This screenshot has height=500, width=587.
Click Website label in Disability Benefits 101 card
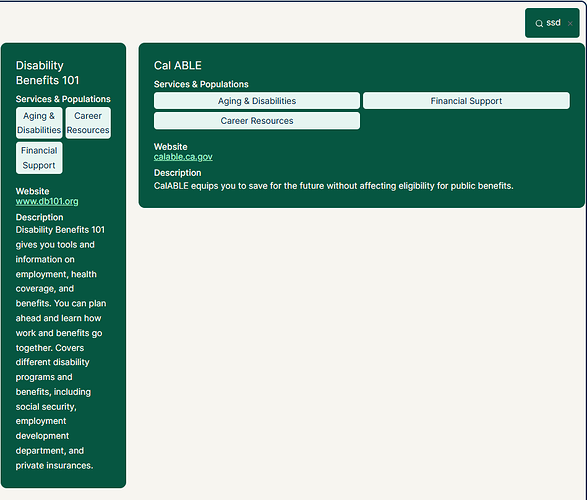pyautogui.click(x=33, y=191)
